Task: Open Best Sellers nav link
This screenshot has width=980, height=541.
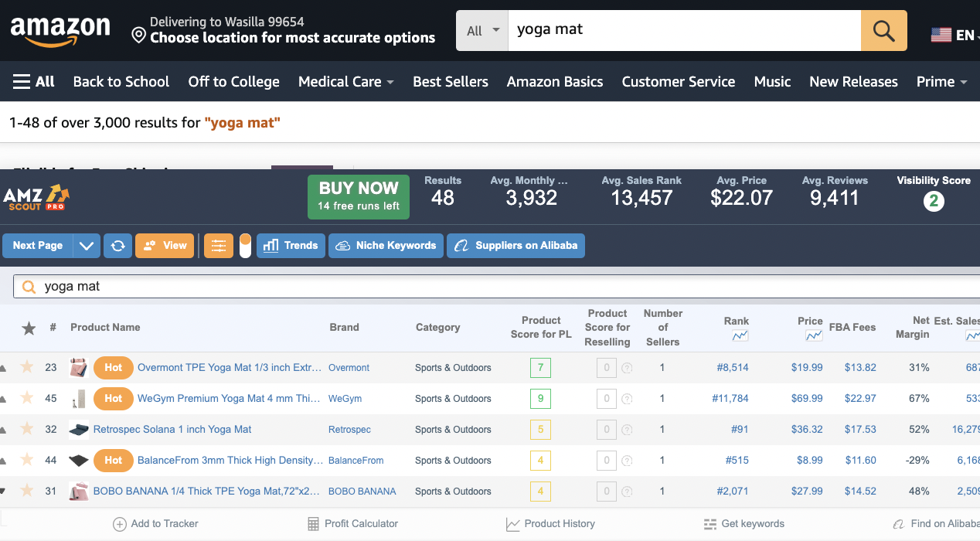Action: [x=451, y=81]
